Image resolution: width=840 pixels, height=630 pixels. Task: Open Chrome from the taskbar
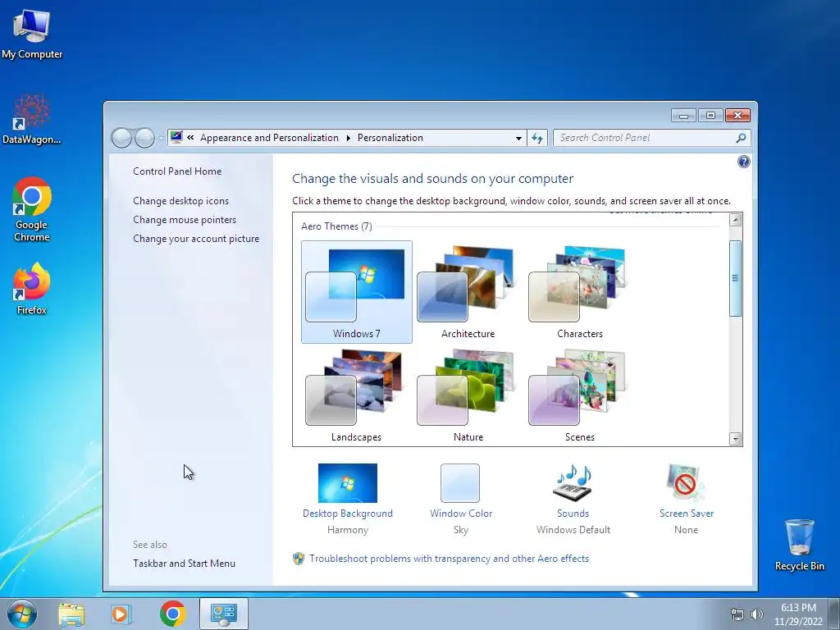[x=172, y=614]
